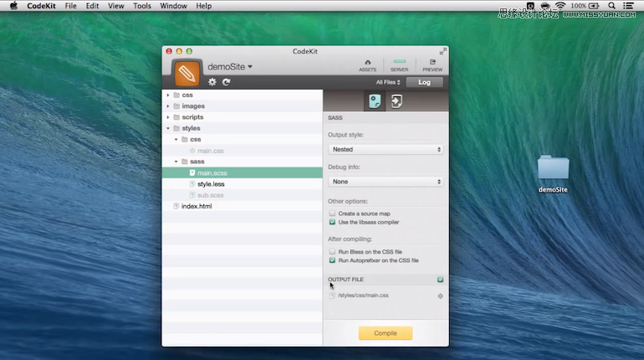Click the Wi-Fi status icon

[x=560, y=6]
